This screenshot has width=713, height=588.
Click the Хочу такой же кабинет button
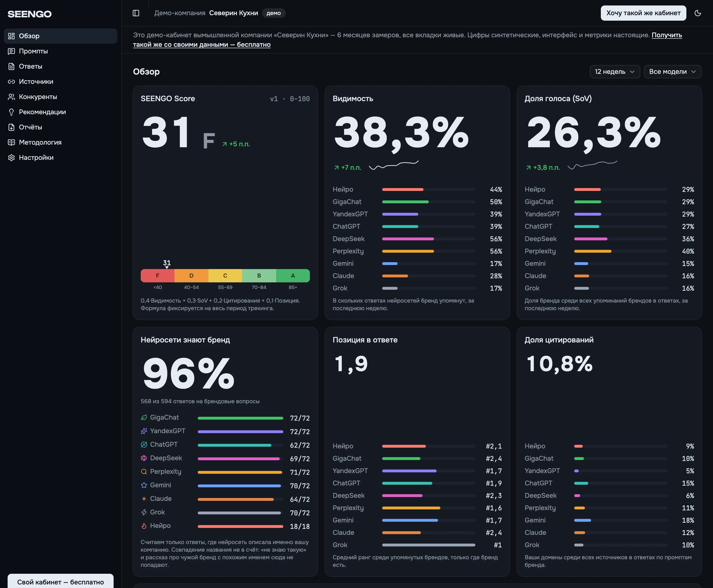coord(643,13)
